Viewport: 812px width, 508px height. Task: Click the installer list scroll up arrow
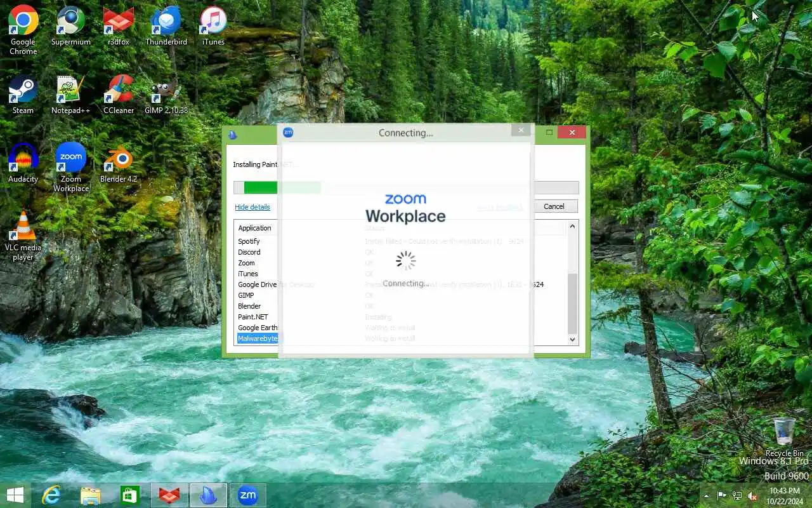pyautogui.click(x=573, y=226)
